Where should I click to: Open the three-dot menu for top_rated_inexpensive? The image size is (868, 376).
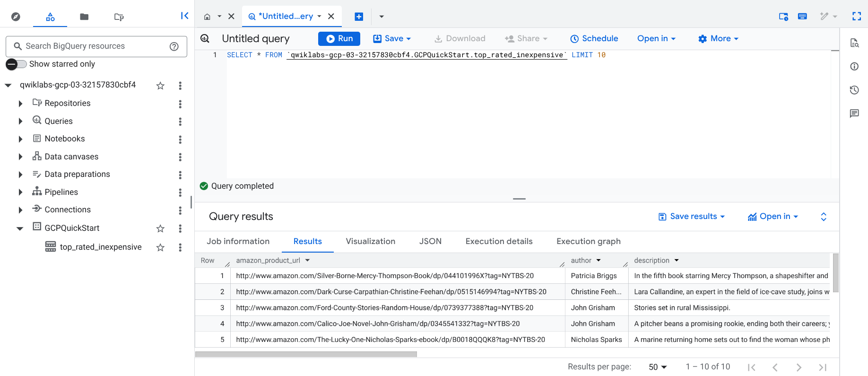[180, 247]
